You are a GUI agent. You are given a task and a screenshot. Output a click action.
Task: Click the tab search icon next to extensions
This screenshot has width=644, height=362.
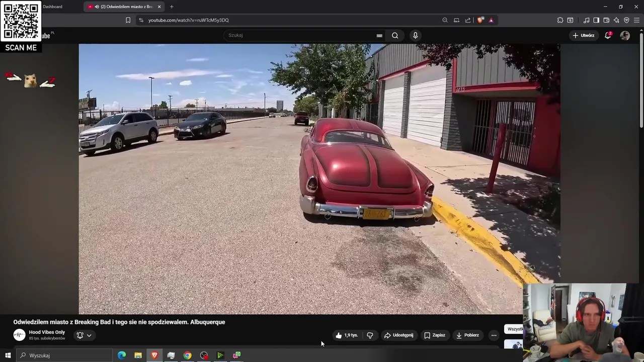(x=570, y=20)
